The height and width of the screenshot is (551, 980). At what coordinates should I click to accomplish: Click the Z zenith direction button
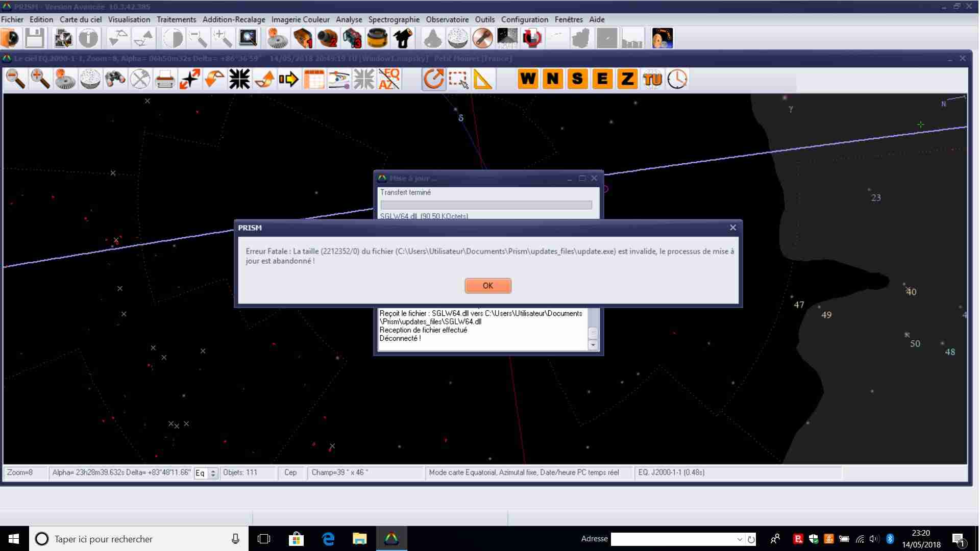pos(627,79)
